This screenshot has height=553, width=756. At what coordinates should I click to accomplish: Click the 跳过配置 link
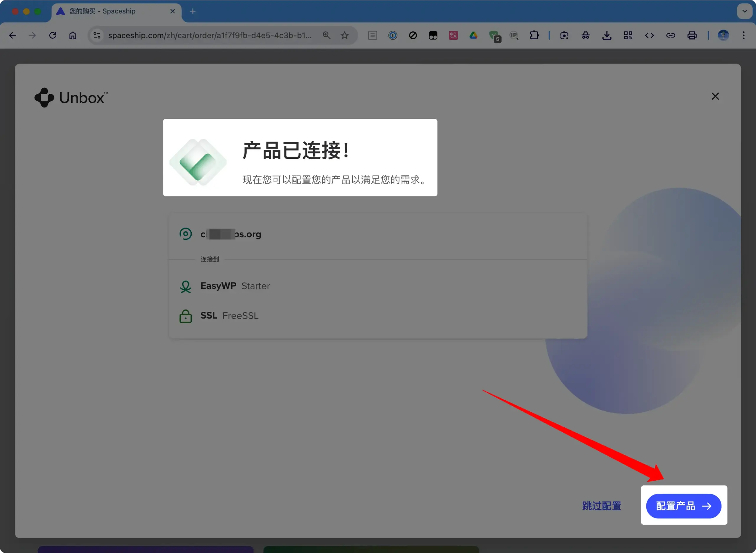point(602,506)
